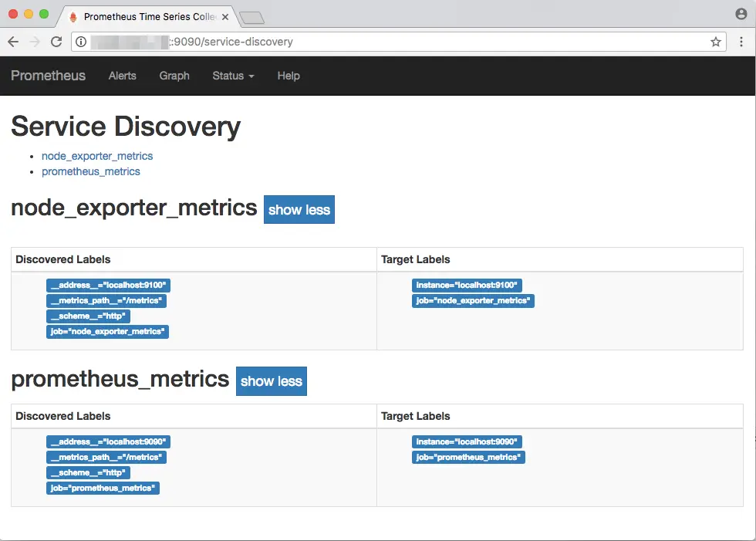Image resolution: width=756 pixels, height=541 pixels.
Task: Click the browser forward arrow
Action: [35, 42]
